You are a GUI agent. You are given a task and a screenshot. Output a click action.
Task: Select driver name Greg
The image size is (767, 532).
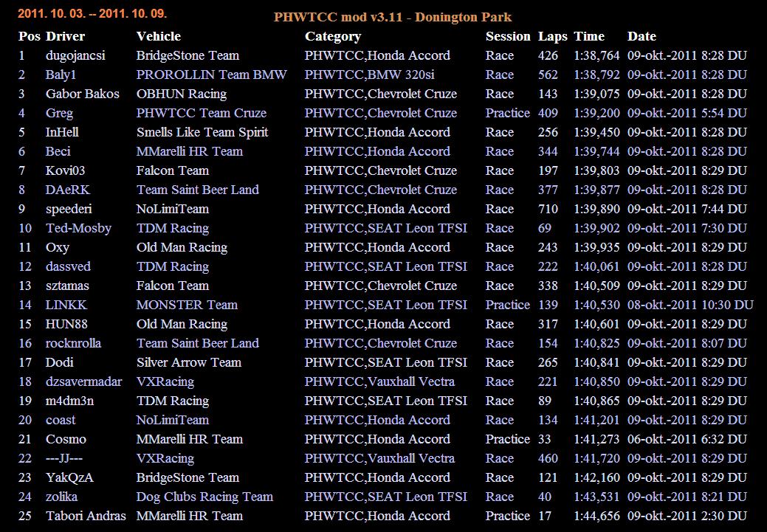pos(59,114)
